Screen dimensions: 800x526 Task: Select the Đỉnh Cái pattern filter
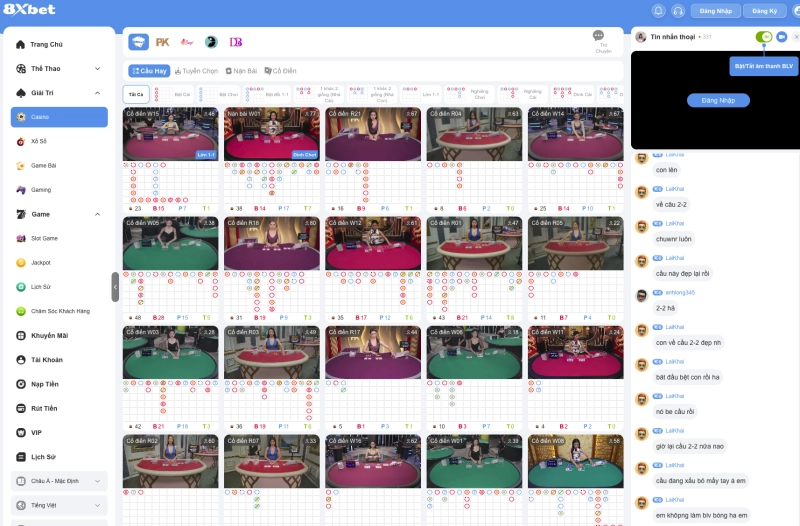pyautogui.click(x=572, y=94)
